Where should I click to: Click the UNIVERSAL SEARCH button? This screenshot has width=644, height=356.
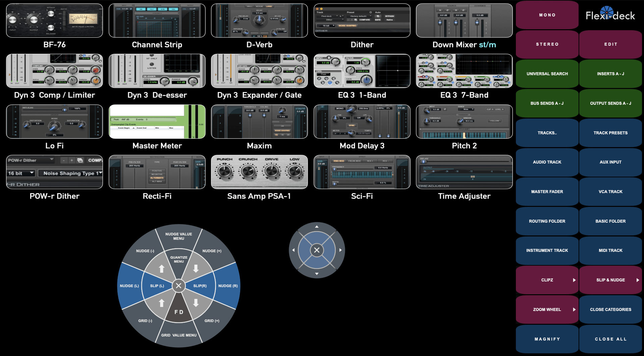(547, 74)
